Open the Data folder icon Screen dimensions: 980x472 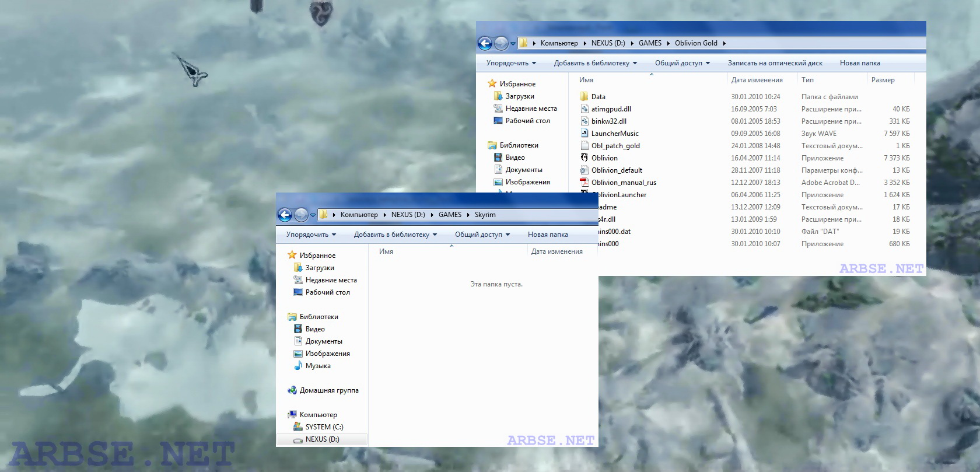click(584, 96)
